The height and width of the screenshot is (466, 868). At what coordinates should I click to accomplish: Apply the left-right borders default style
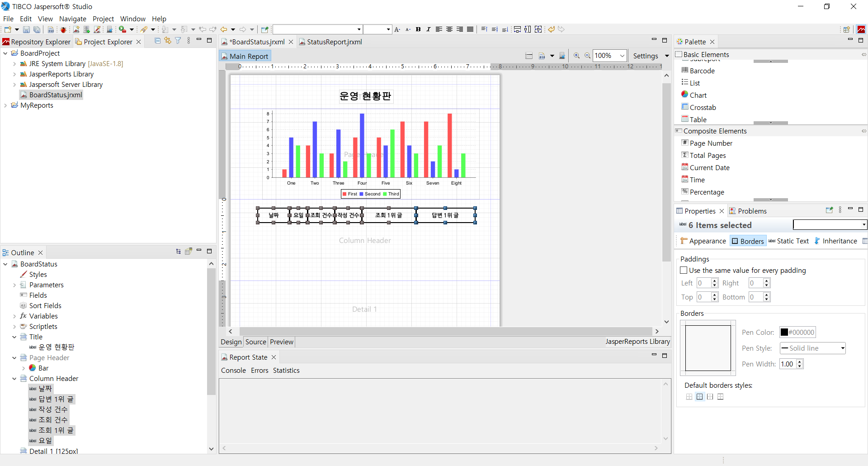[x=710, y=397]
